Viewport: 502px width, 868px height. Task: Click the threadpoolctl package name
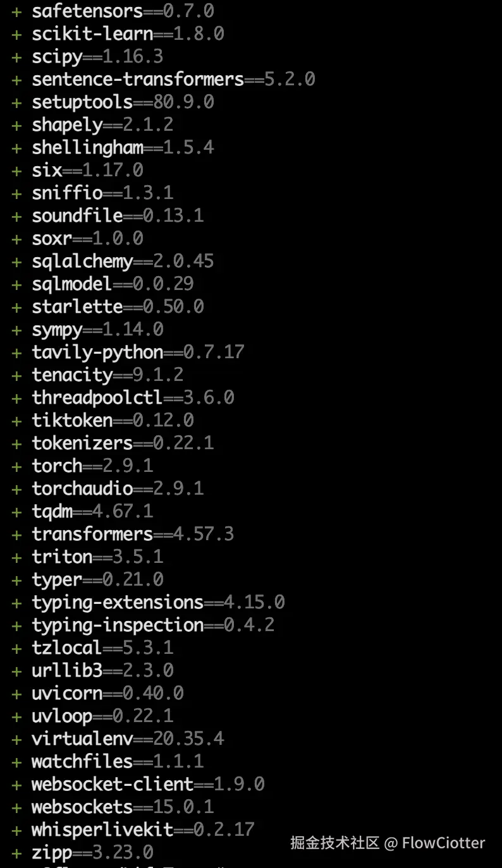[97, 397]
